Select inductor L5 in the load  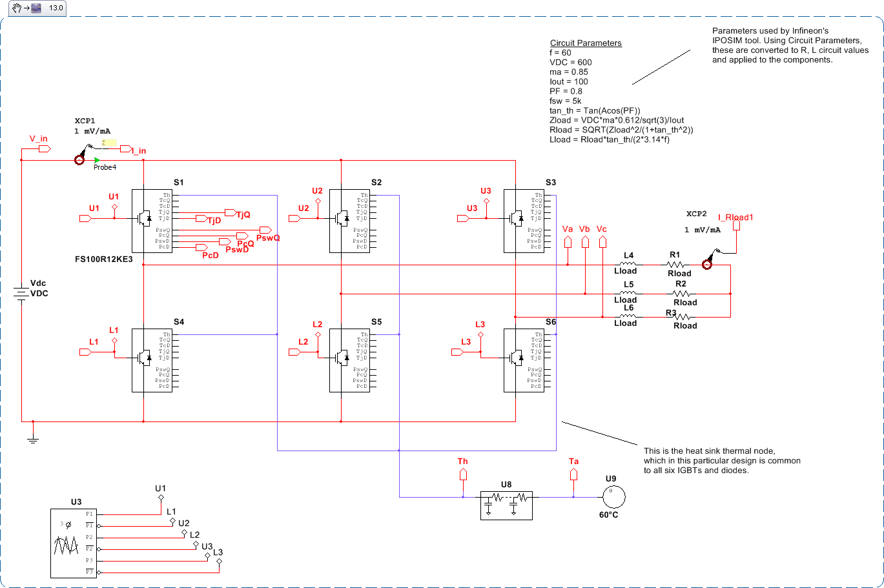pyautogui.click(x=626, y=293)
